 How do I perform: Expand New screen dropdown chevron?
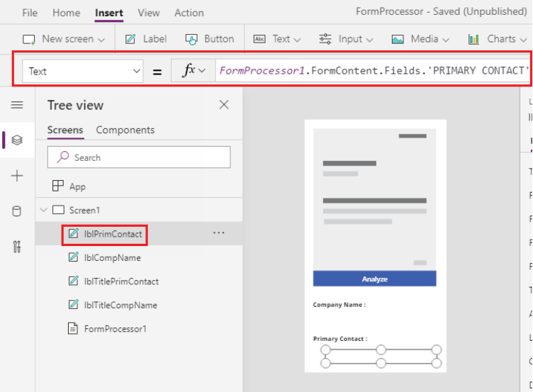[x=101, y=40]
